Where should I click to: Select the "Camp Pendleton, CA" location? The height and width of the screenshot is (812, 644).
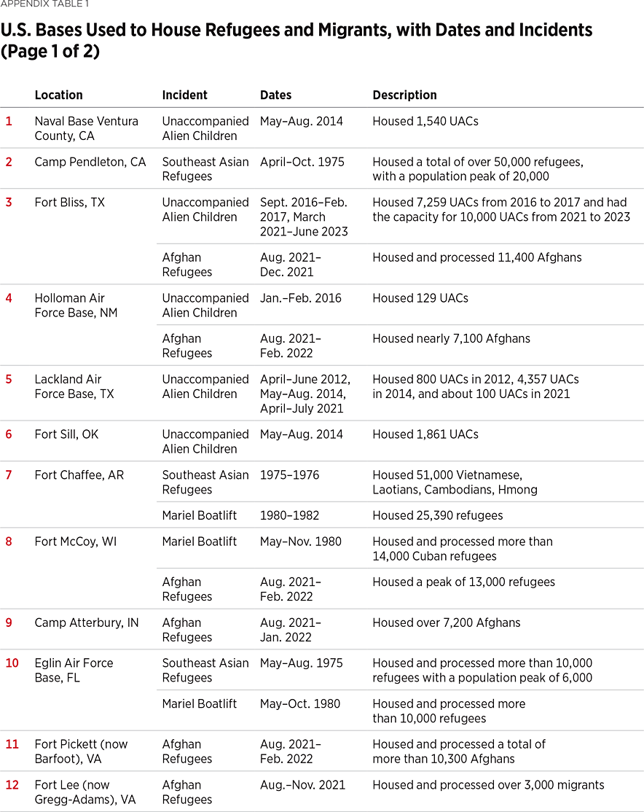90,162
